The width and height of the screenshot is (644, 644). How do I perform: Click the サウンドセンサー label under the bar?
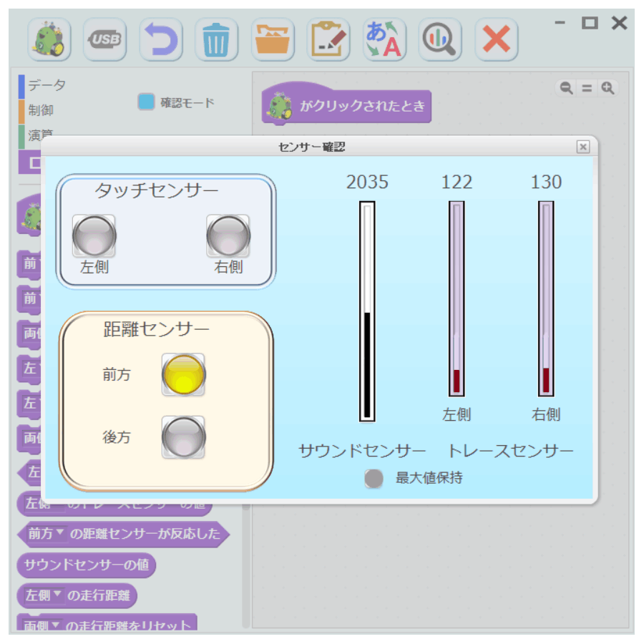pyautogui.click(x=362, y=451)
